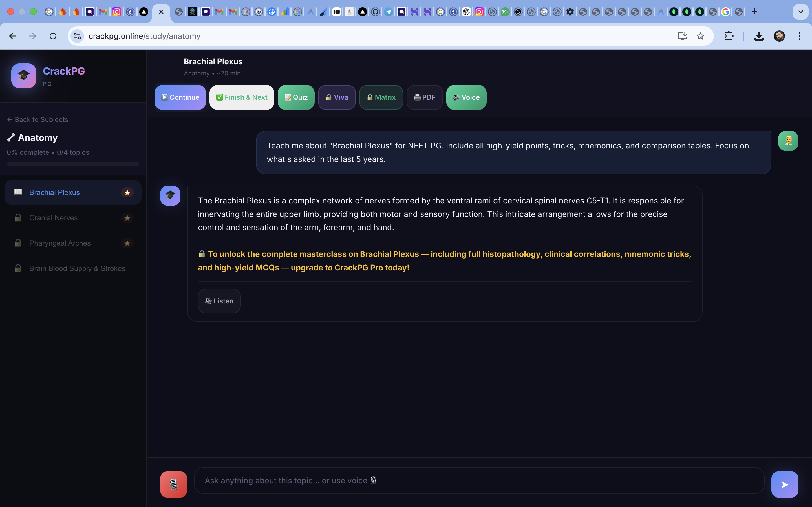This screenshot has height=507, width=812.
Task: Open the Voice feature
Action: click(466, 97)
